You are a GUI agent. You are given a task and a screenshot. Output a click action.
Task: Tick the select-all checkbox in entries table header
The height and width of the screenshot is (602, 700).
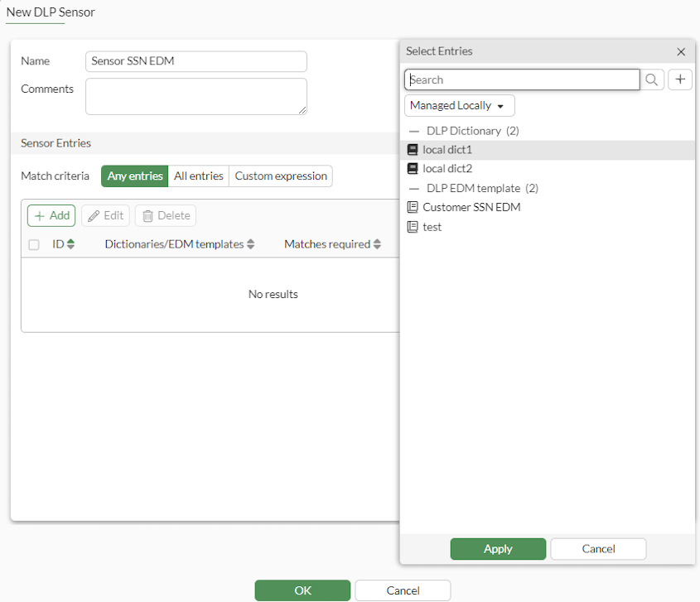[34, 244]
